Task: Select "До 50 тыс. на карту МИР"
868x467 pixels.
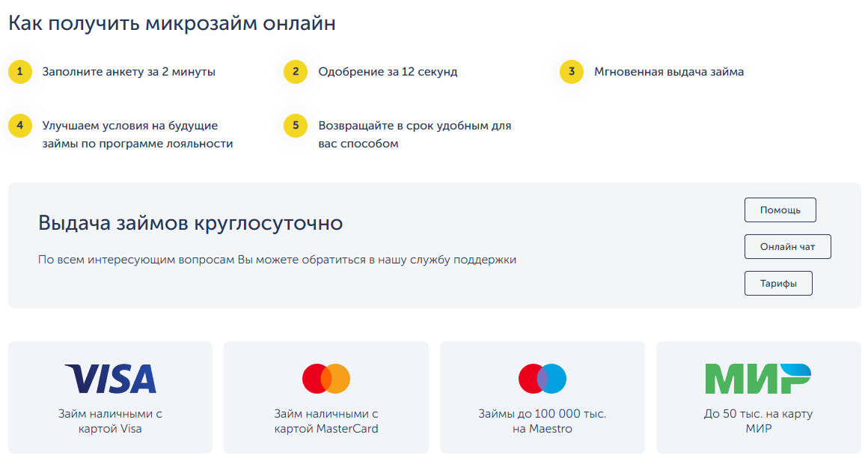Action: click(758, 421)
